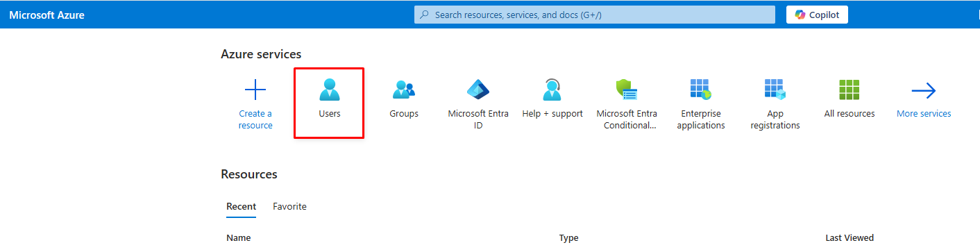The height and width of the screenshot is (252, 980).
Task: Open Microsoft Entra Conditional Access icon
Action: click(x=627, y=90)
